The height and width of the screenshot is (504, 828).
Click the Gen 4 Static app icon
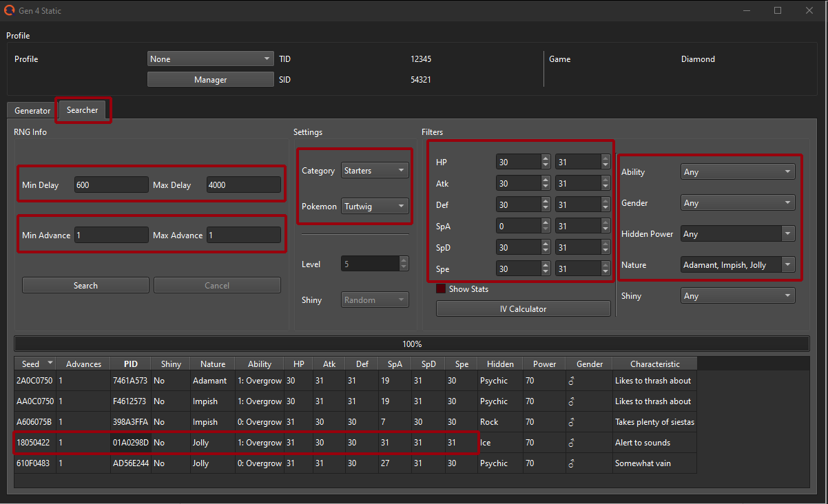[9, 10]
